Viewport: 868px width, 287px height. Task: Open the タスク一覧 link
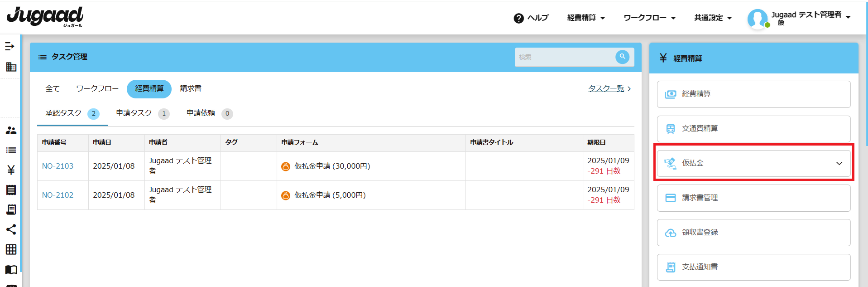pyautogui.click(x=606, y=88)
